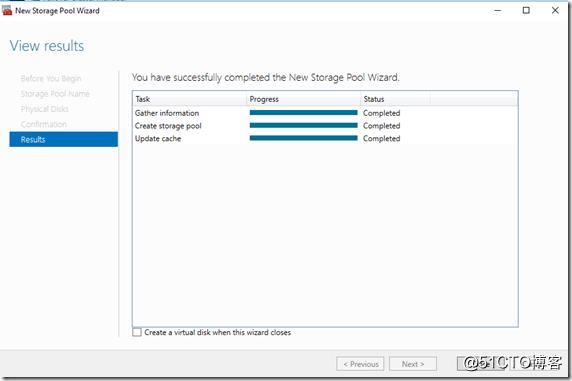Click the Next button

[413, 364]
